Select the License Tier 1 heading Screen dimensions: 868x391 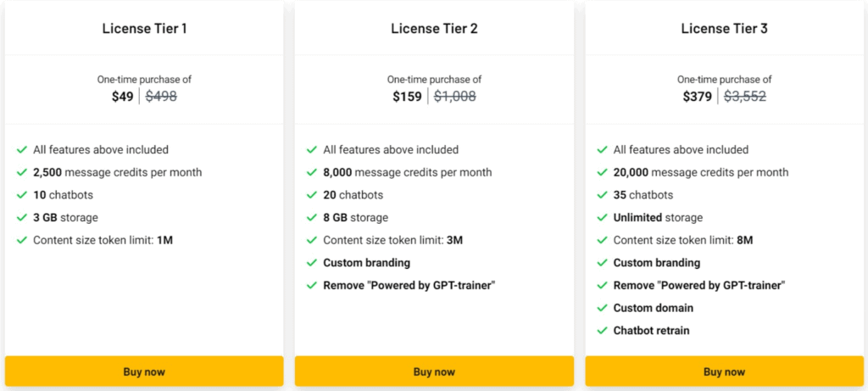coord(144,29)
